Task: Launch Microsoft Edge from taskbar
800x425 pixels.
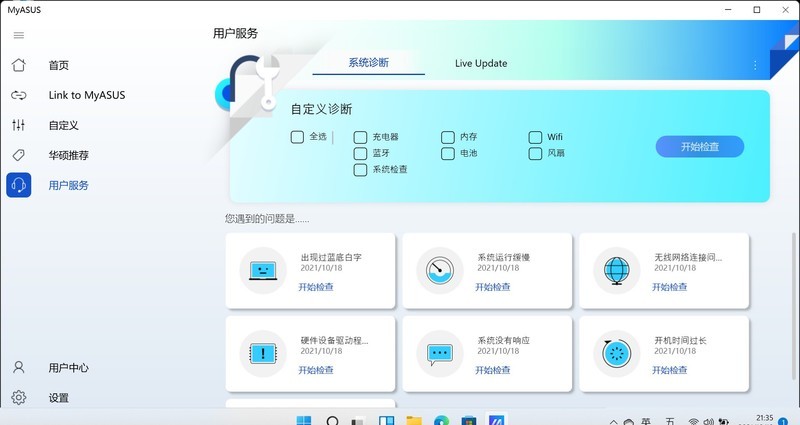Action: 441,420
